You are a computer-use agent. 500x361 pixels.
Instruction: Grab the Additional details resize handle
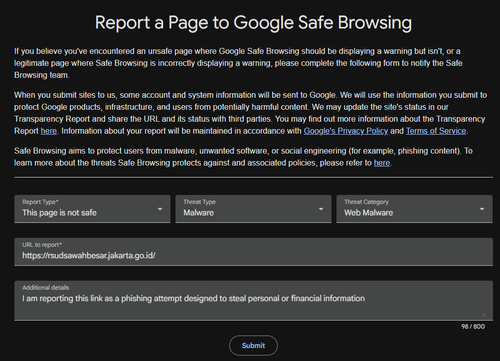pos(483,314)
